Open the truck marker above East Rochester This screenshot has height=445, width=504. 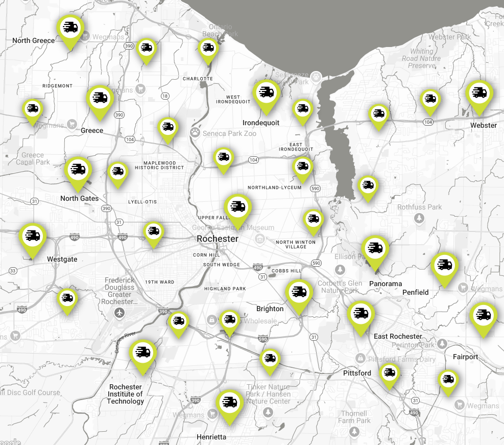pos(361,314)
